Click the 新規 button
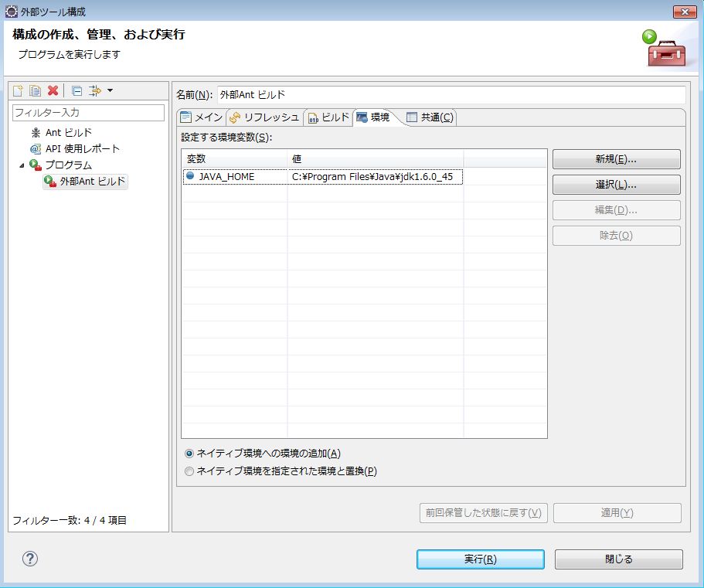Viewport: 704px width, 588px height. tap(615, 158)
